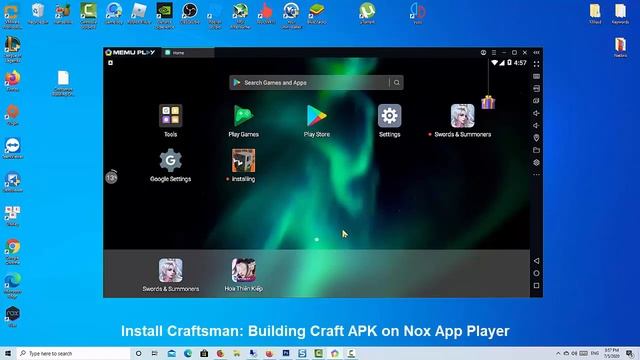
Task: Open Task View on the taskbar
Action: (155, 353)
